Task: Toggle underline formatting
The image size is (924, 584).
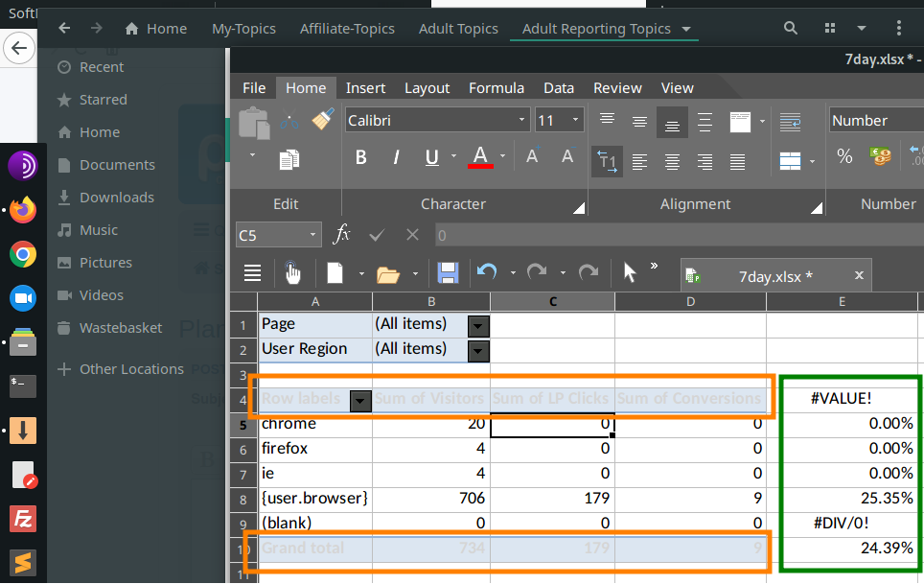Action: (431, 157)
